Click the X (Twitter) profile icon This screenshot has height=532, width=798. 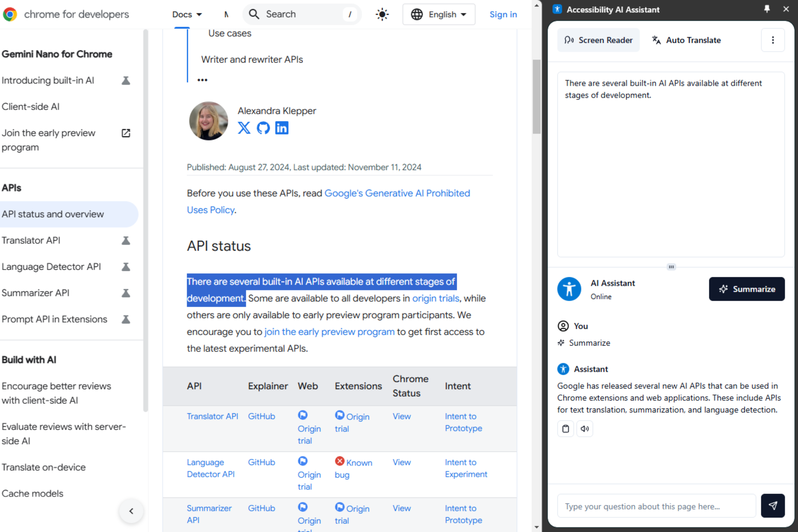[x=244, y=128]
